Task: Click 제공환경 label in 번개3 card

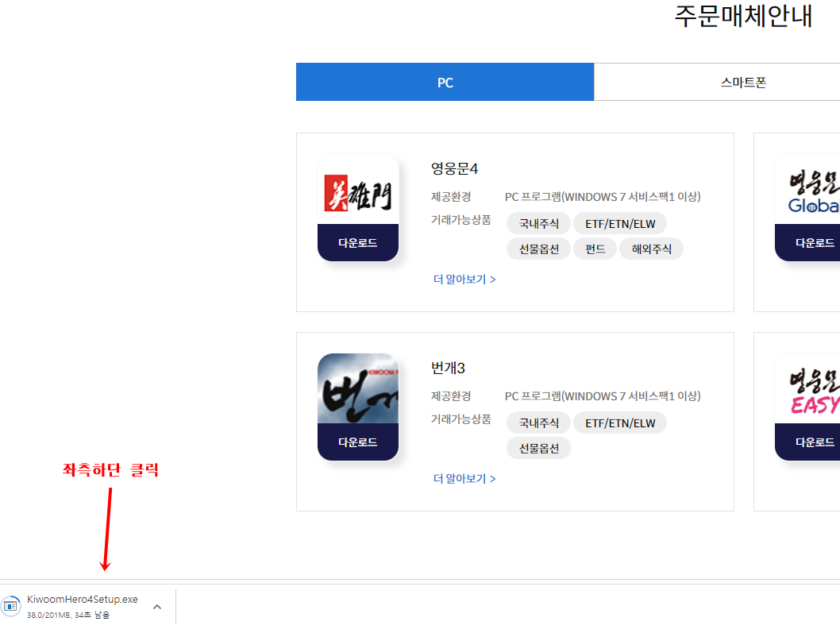Action: (451, 396)
